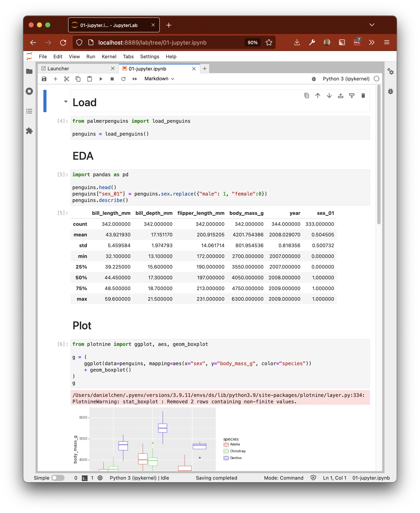Image resolution: width=420 pixels, height=513 pixels.
Task: Open the extension manager puzzle icon
Action: click(x=29, y=131)
